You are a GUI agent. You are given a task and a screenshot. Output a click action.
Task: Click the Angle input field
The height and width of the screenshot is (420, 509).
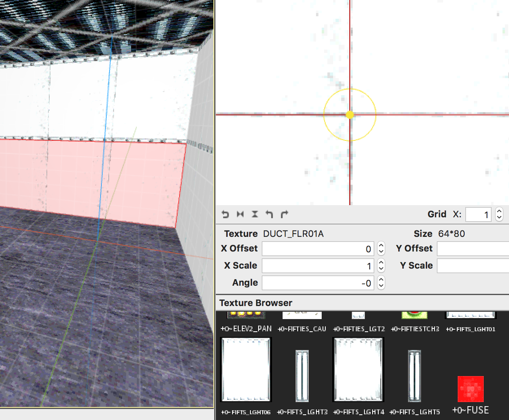pyautogui.click(x=318, y=283)
